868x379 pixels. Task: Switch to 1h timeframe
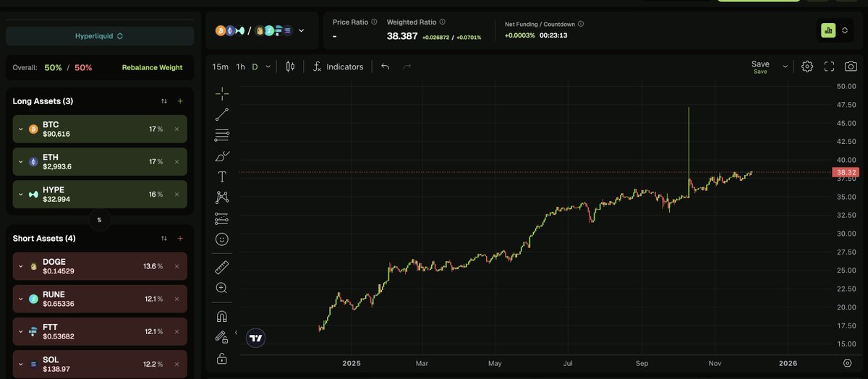[240, 67]
